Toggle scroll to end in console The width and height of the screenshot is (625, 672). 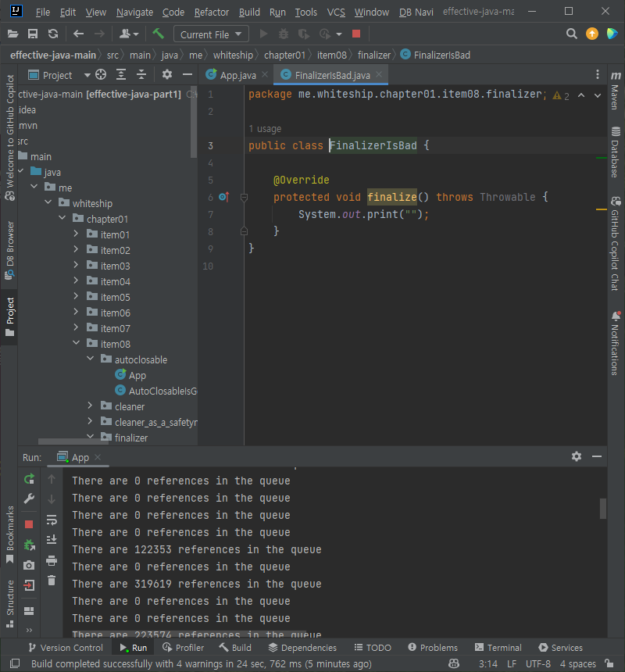(52, 540)
